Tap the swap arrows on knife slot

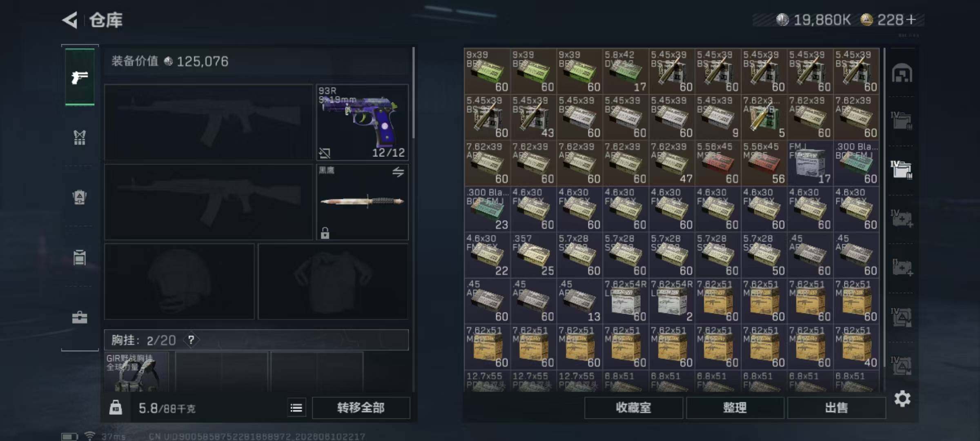(x=398, y=172)
